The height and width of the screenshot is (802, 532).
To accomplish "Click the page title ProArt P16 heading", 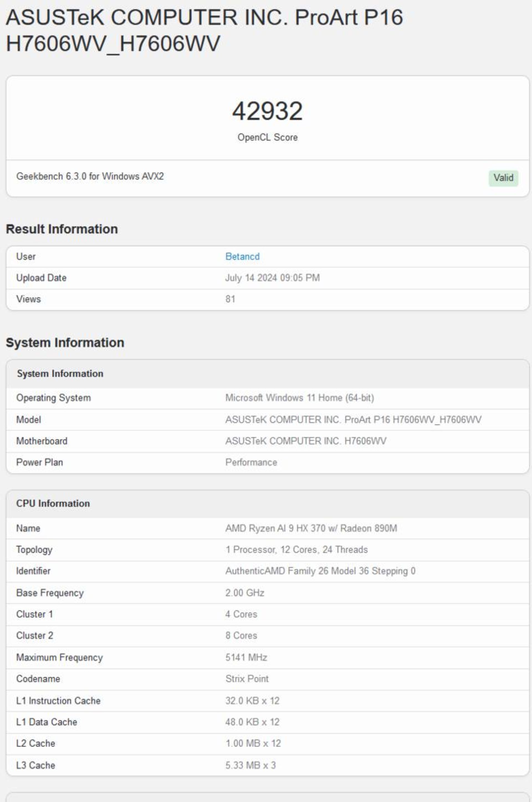I will [x=204, y=30].
